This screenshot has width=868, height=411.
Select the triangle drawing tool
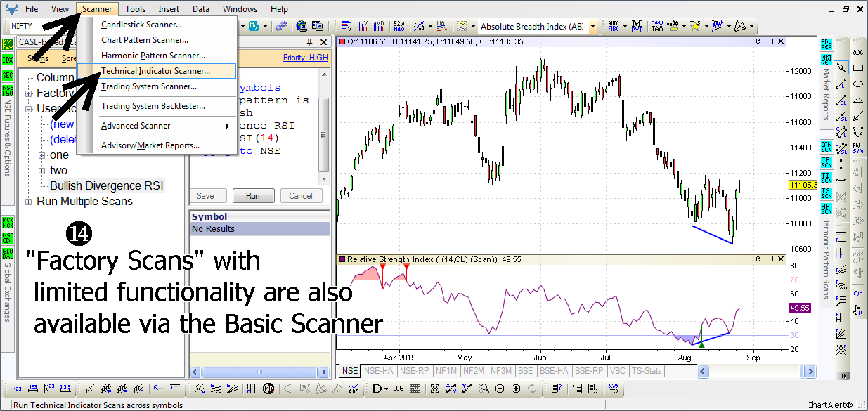(x=858, y=100)
